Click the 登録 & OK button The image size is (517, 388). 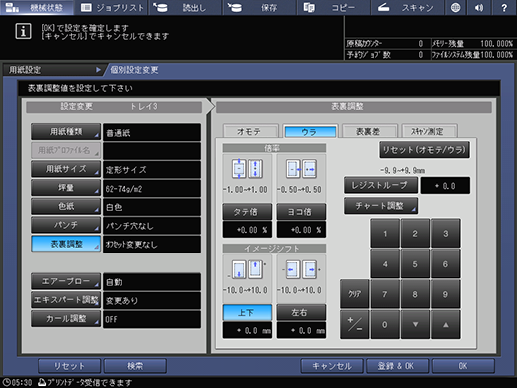(x=397, y=366)
